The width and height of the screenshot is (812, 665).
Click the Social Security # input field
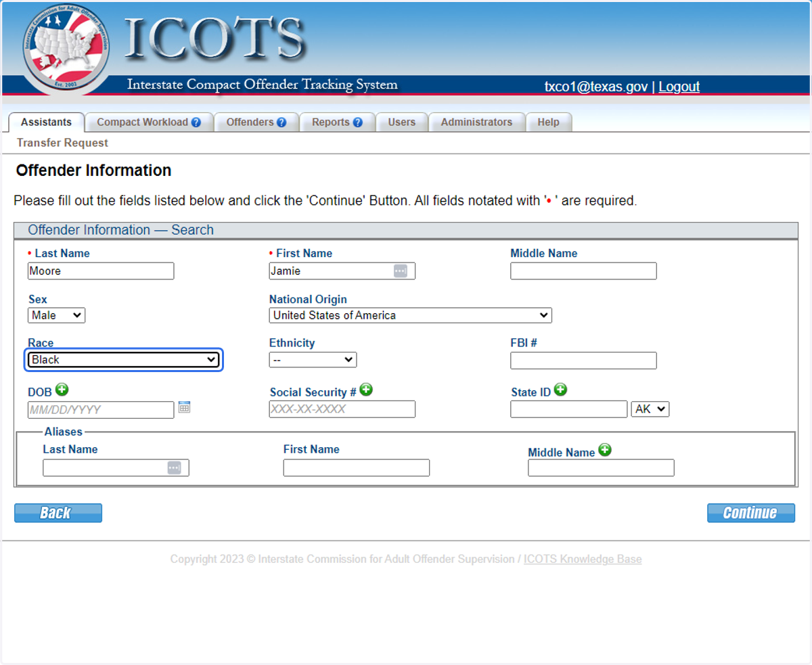[342, 409]
